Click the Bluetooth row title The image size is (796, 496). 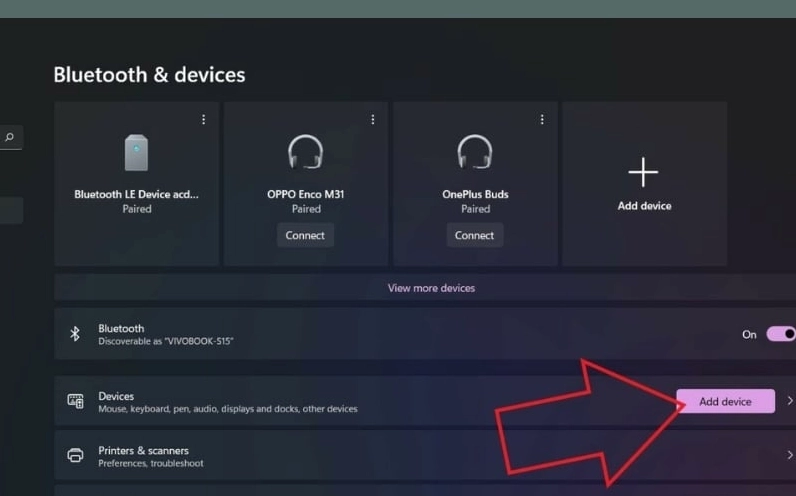click(121, 328)
